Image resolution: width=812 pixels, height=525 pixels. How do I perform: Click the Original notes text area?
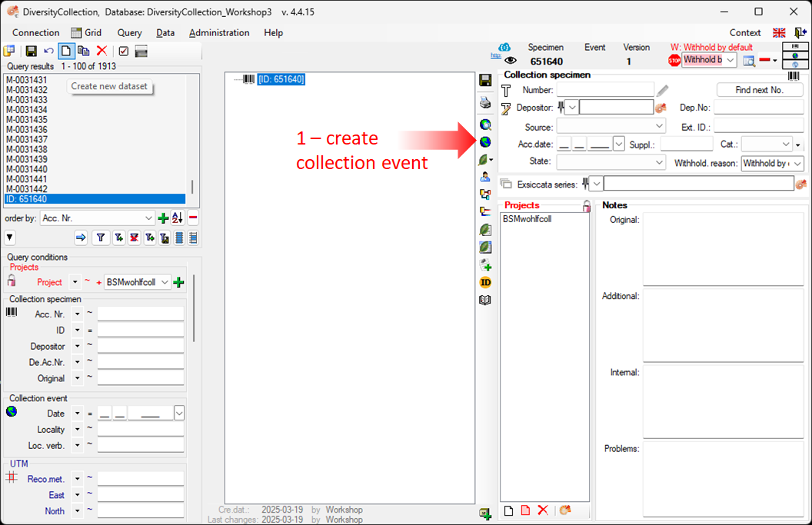pos(723,248)
